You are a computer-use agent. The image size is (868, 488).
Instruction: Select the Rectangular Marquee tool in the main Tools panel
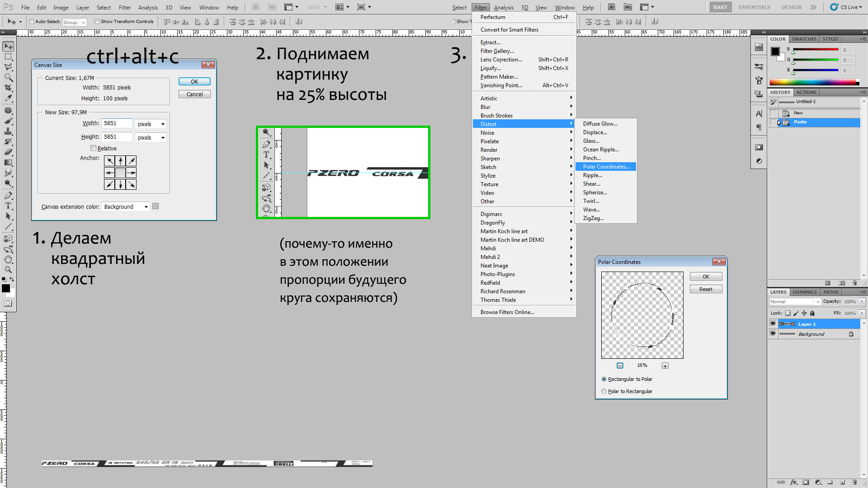8,57
